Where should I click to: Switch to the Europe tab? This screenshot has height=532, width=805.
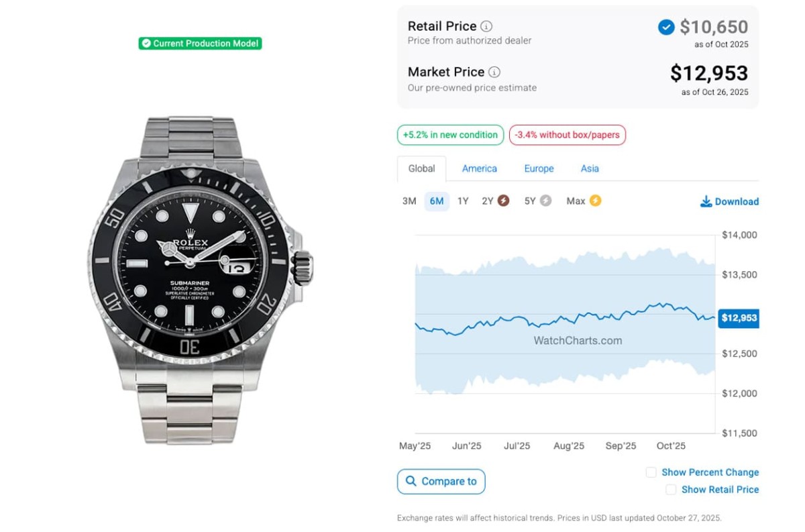539,168
